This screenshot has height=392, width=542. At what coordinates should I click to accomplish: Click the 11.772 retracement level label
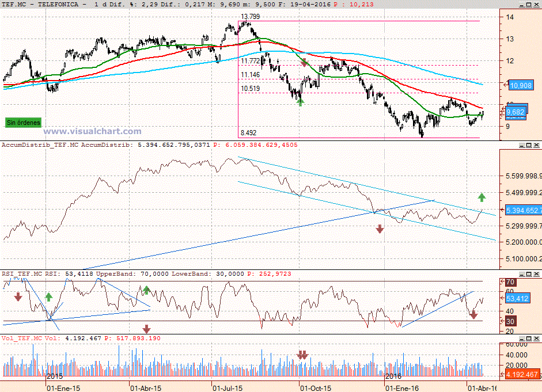[x=250, y=61]
